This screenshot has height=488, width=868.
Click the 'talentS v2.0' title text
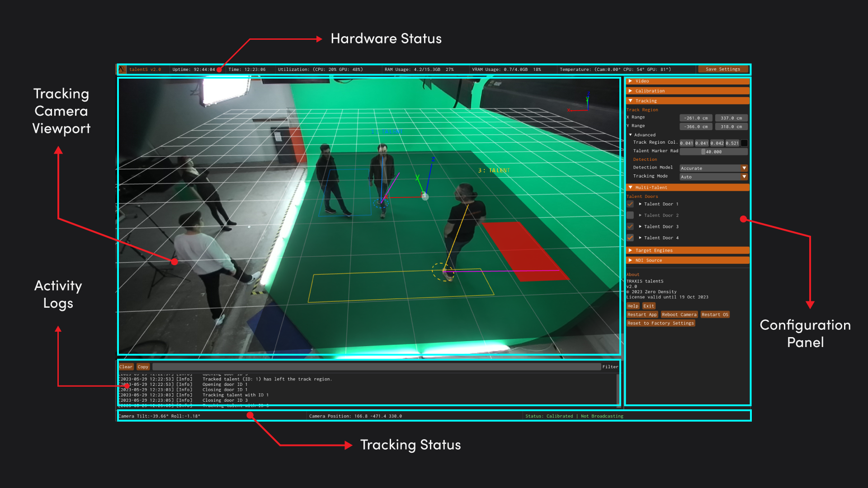(x=145, y=70)
